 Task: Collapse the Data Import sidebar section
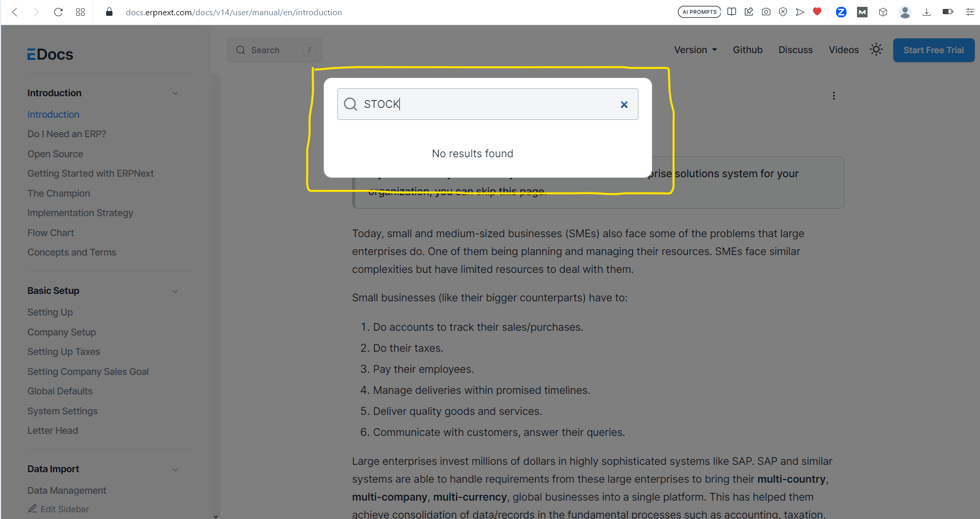[x=176, y=470]
